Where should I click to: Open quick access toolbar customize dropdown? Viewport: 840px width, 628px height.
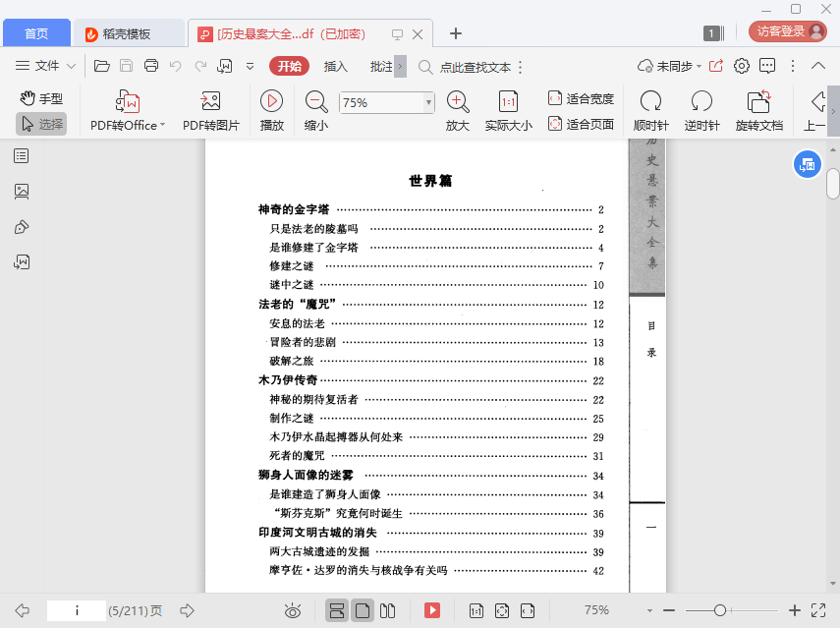[x=250, y=67]
